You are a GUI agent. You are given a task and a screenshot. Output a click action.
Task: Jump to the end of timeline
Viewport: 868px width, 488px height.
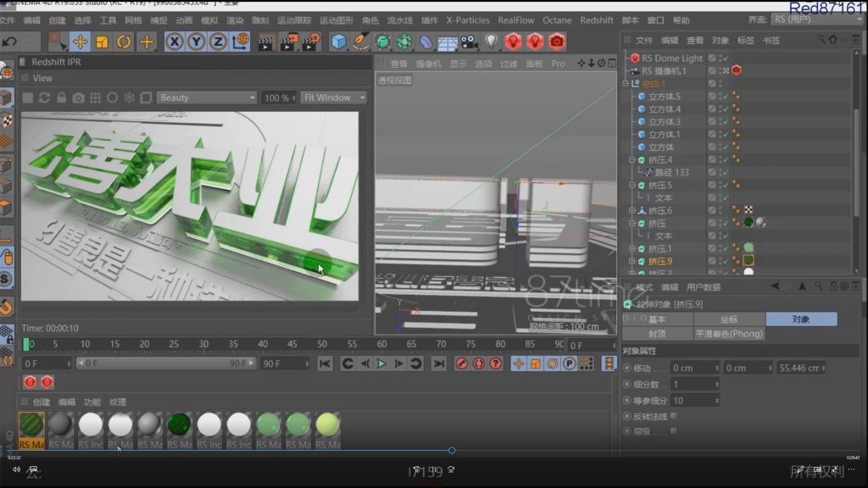click(438, 363)
